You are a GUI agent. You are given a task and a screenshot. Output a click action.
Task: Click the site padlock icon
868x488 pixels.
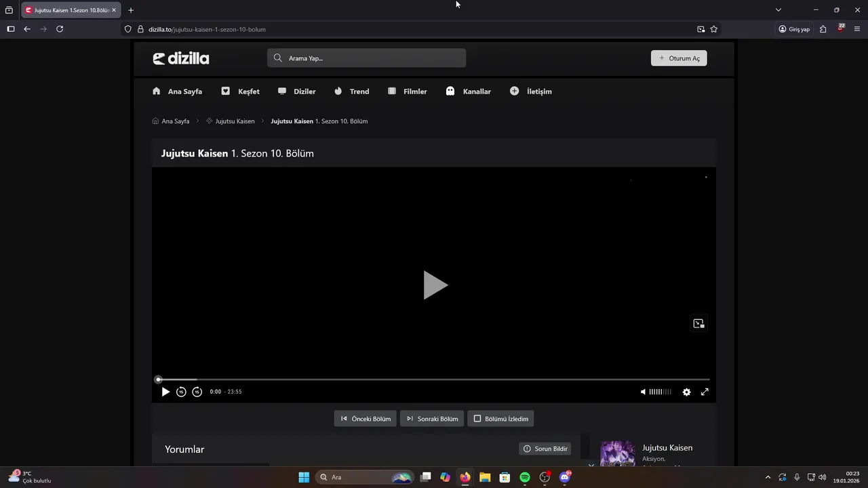[140, 29]
